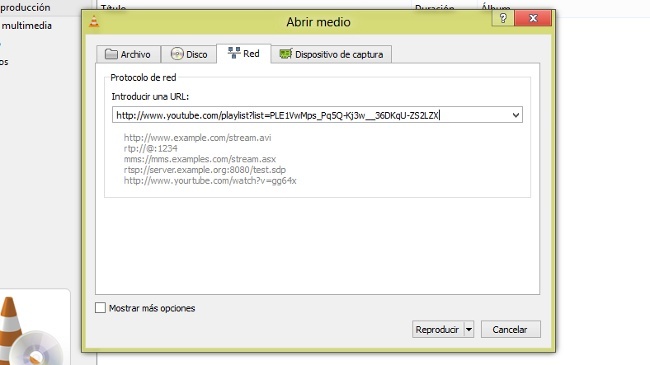This screenshot has height=365, width=650.
Task: Click example text http://www.example.com/stream.avi
Action: point(197,138)
